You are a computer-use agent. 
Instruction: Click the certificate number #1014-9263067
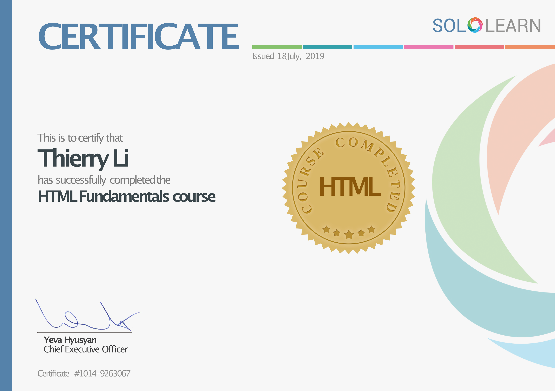coord(102,373)
